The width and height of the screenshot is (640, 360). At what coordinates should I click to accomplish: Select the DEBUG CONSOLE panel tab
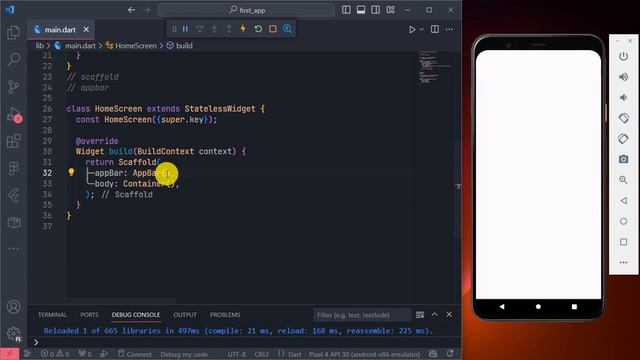tap(136, 315)
